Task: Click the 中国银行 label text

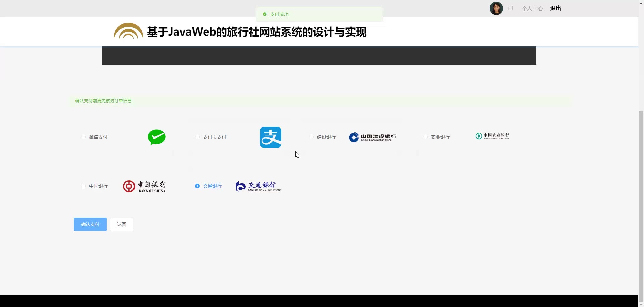Action: 98,186
